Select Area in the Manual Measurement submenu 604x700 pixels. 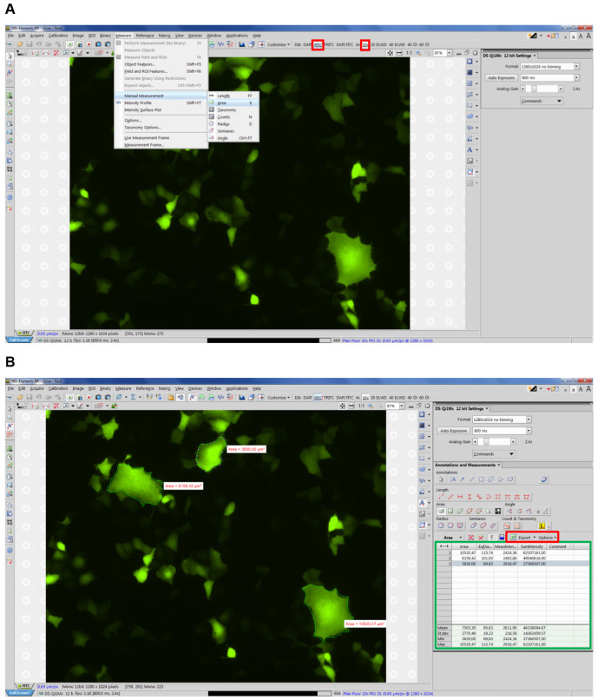[x=222, y=102]
